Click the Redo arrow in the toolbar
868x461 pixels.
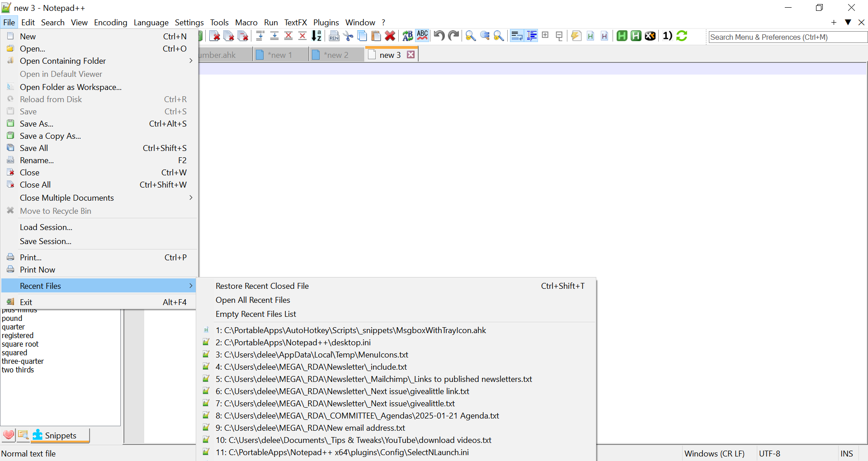453,36
